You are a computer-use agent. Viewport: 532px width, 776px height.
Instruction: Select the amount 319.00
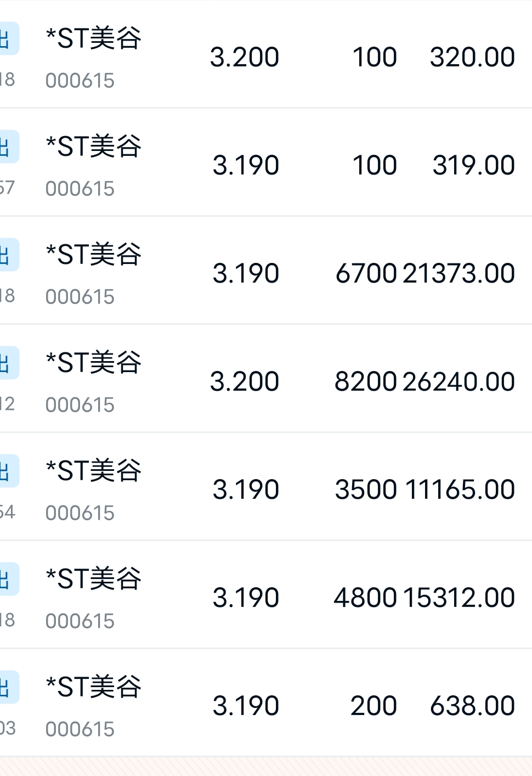pyautogui.click(x=474, y=165)
